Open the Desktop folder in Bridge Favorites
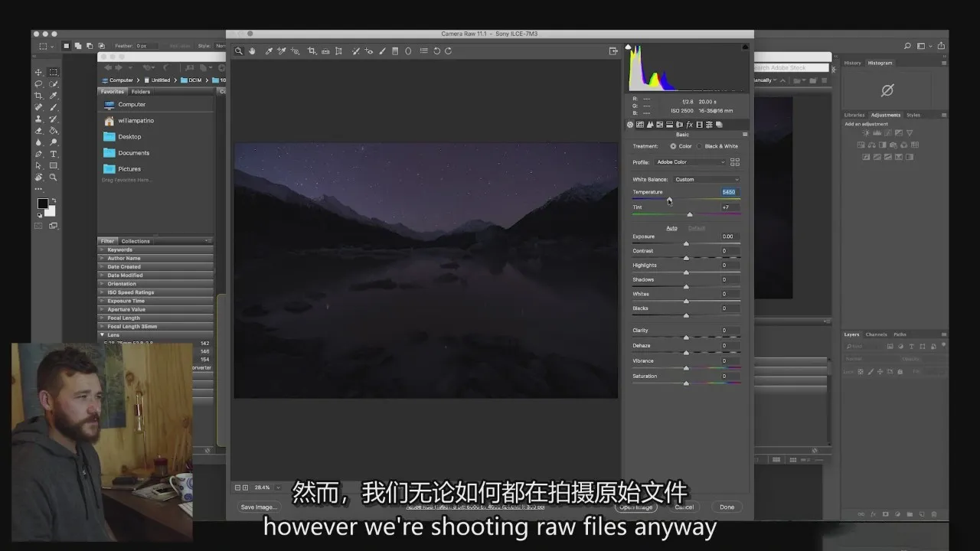Viewport: 980px width, 551px height. (129, 137)
